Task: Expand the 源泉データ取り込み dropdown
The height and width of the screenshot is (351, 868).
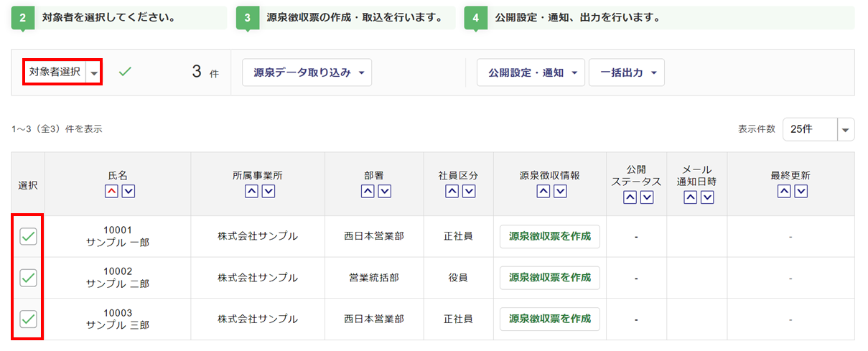Action: [x=308, y=72]
